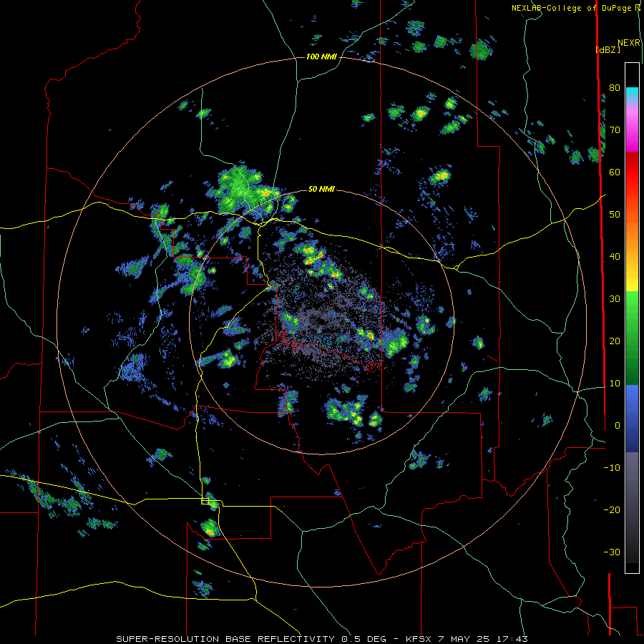
Task: Click the cyan top segment of color bar
Action: pyautogui.click(x=632, y=94)
